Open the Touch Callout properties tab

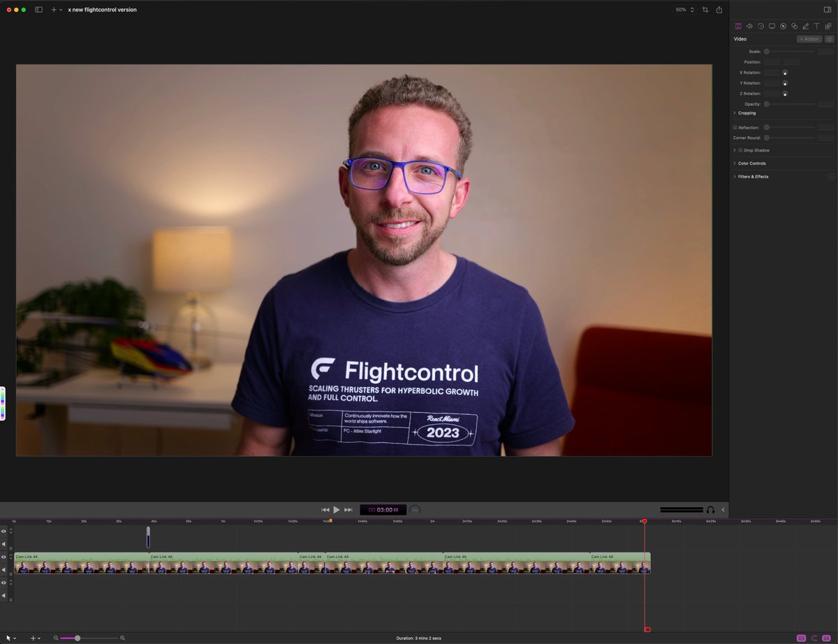[x=794, y=26]
